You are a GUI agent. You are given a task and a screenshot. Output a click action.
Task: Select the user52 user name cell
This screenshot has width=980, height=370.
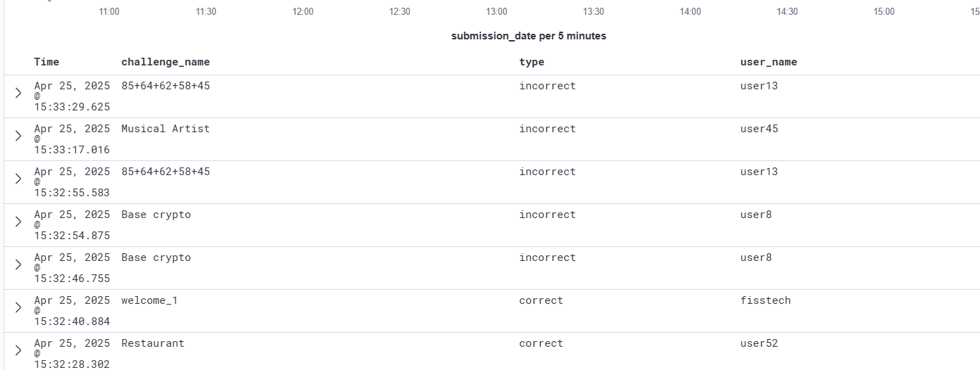[x=759, y=343]
